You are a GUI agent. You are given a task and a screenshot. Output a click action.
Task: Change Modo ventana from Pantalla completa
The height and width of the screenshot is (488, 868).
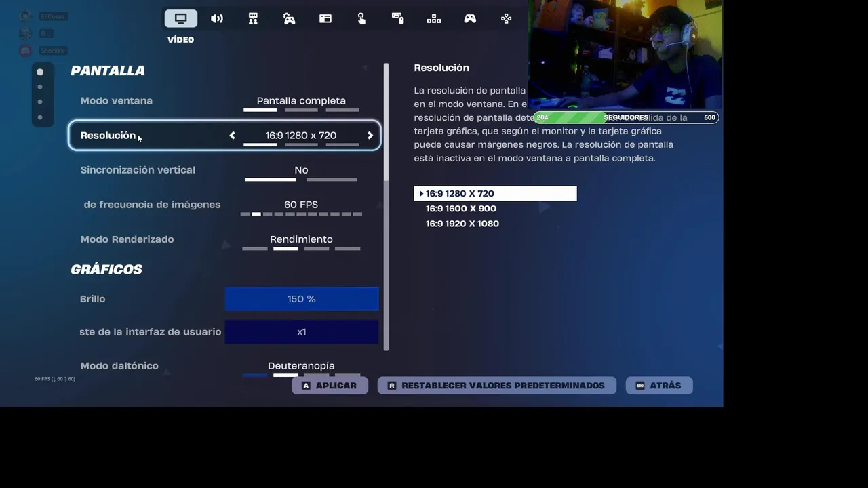[301, 102]
